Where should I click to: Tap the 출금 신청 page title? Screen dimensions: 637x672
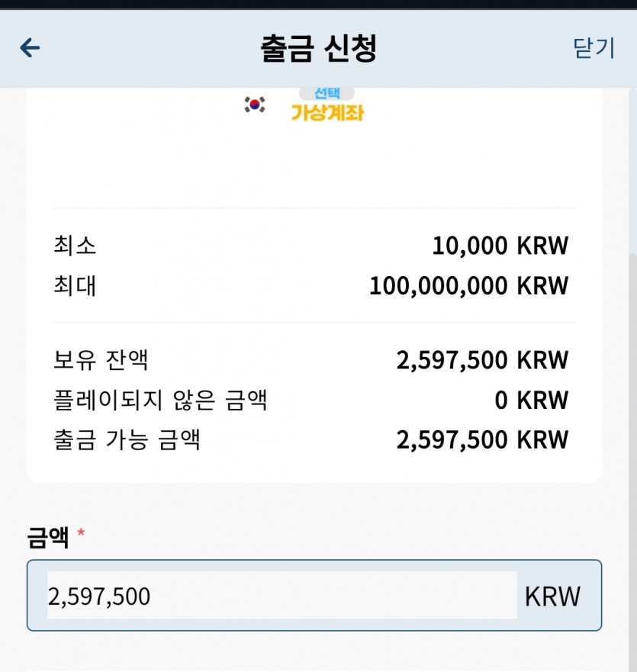pos(319,48)
